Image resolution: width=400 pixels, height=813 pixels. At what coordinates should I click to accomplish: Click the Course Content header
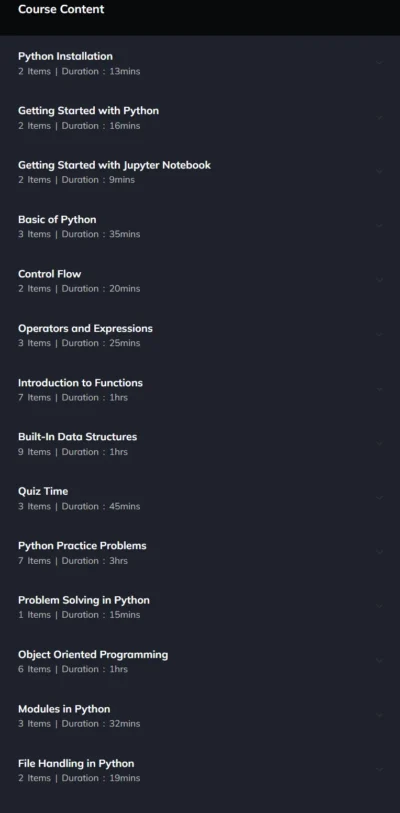click(x=61, y=9)
